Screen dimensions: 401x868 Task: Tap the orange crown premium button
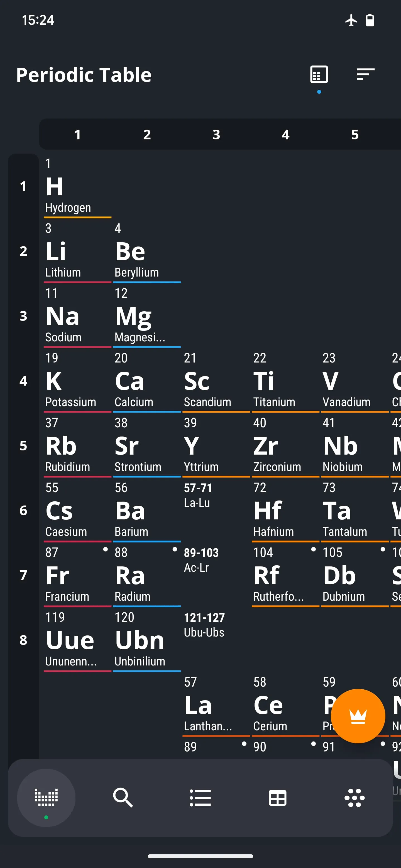coord(358,716)
